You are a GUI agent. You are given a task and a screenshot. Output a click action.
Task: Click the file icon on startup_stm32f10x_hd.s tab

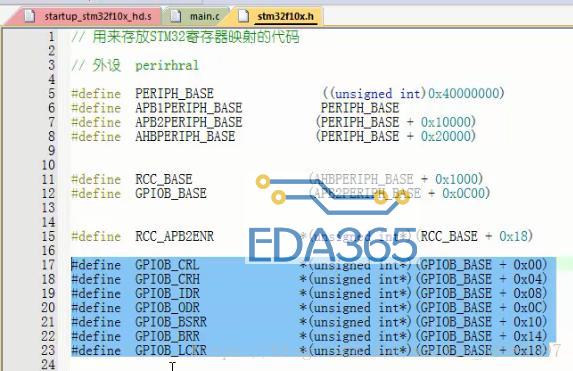(x=30, y=16)
